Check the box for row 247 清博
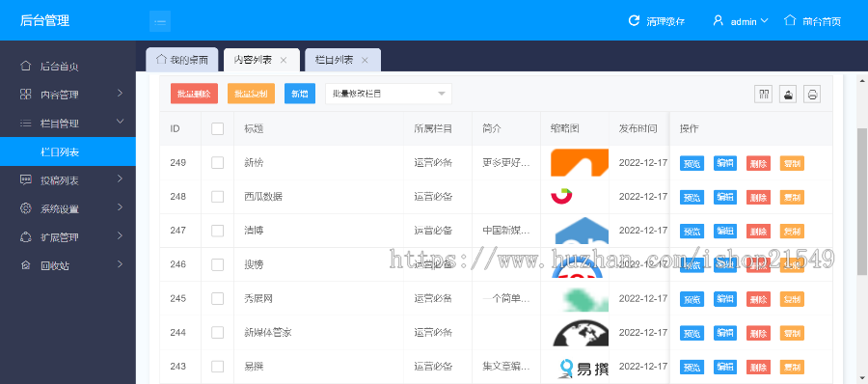Screen dimensions: 868x384 pos(218,231)
